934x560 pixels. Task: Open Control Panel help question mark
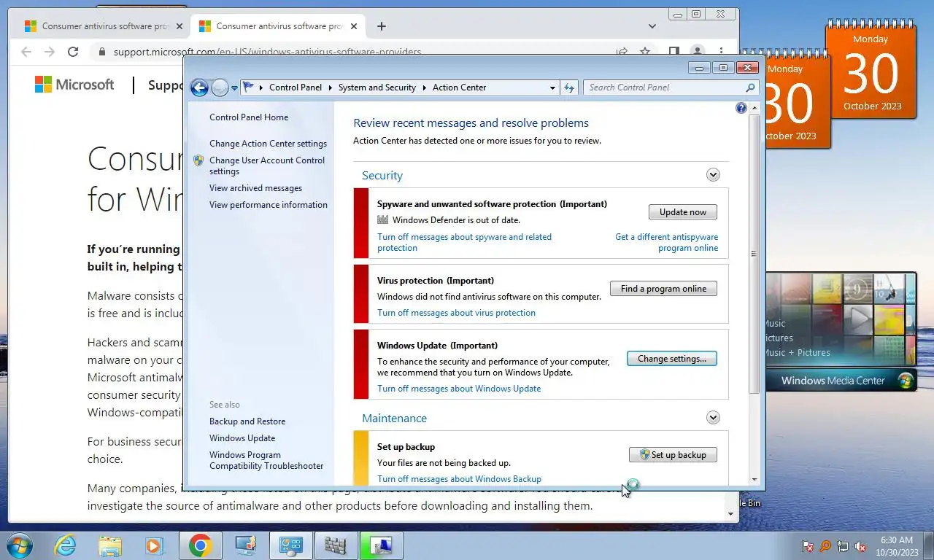pos(741,108)
